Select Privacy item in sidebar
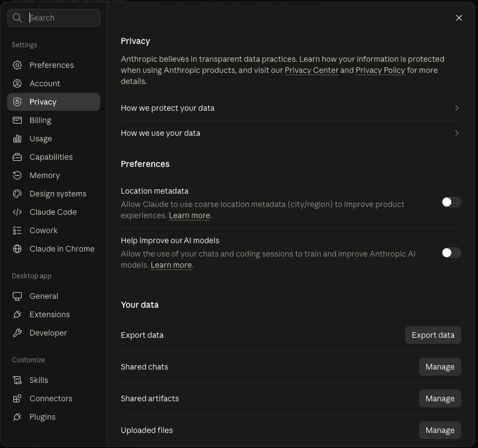 pyautogui.click(x=53, y=102)
